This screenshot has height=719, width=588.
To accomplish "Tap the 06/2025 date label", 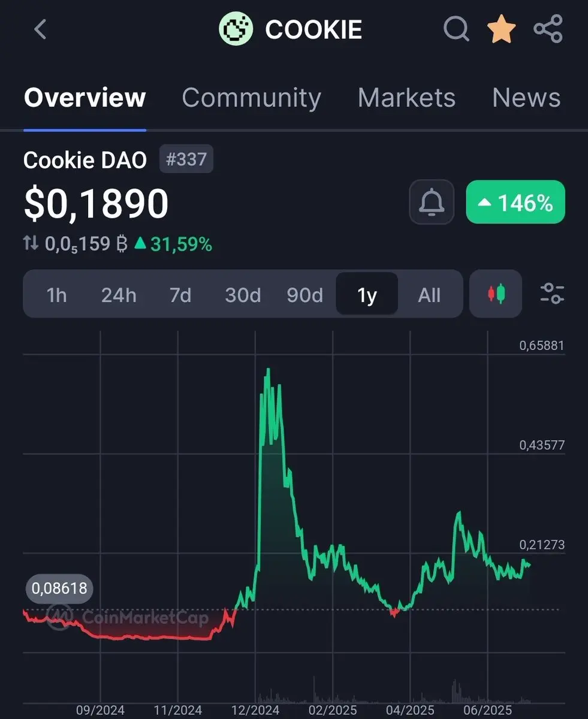I will point(488,711).
